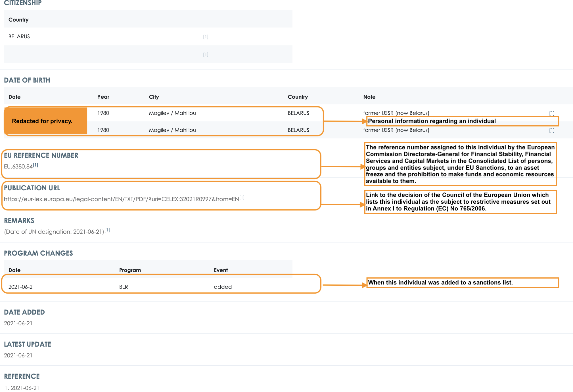Select the date under DATE ADDED
Viewport: 573px width, 392px height.
(x=18, y=323)
